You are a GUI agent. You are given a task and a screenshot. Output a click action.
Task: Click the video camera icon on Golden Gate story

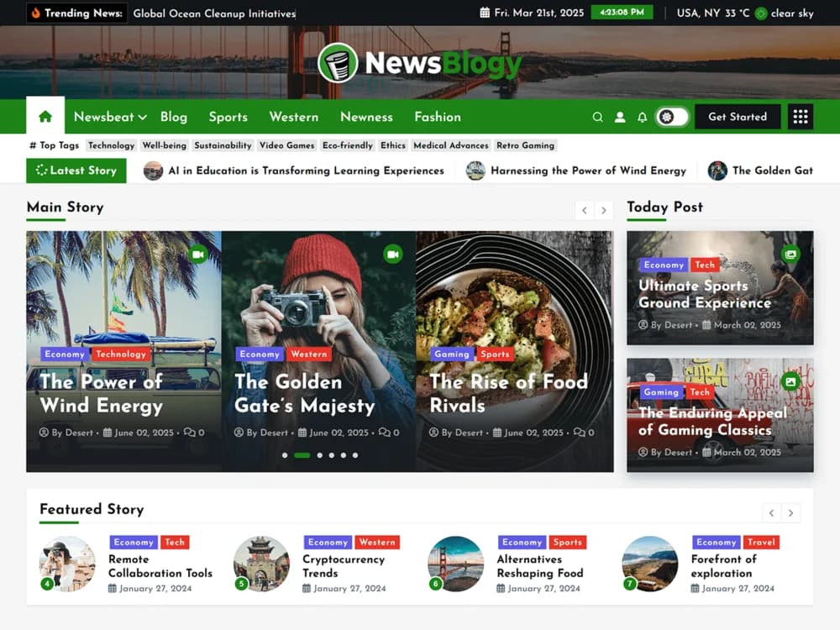click(391, 255)
